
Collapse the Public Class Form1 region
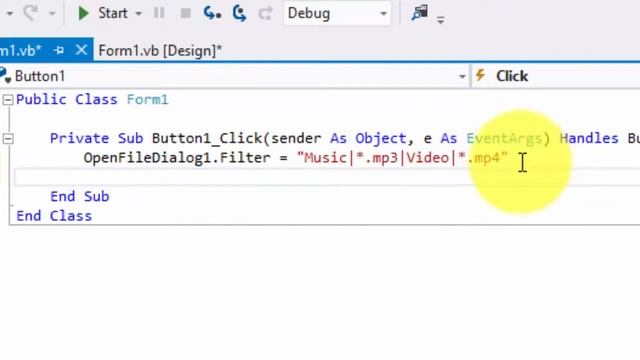(8, 100)
